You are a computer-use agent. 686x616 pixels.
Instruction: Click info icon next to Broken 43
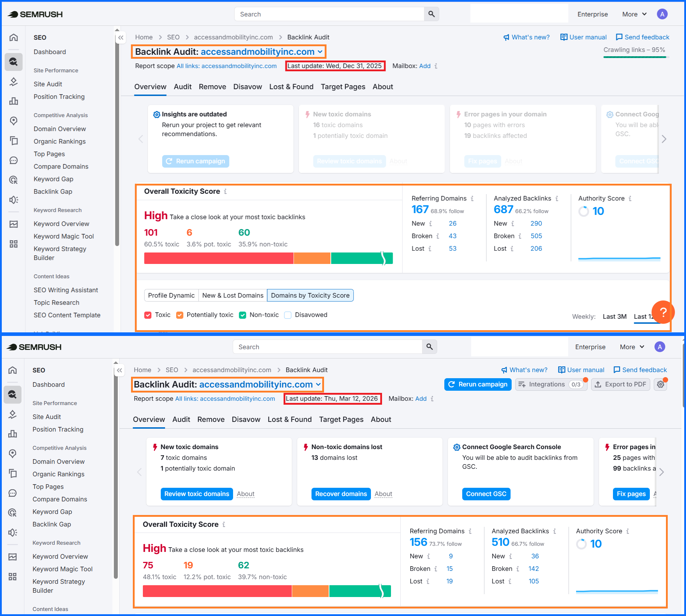(438, 236)
